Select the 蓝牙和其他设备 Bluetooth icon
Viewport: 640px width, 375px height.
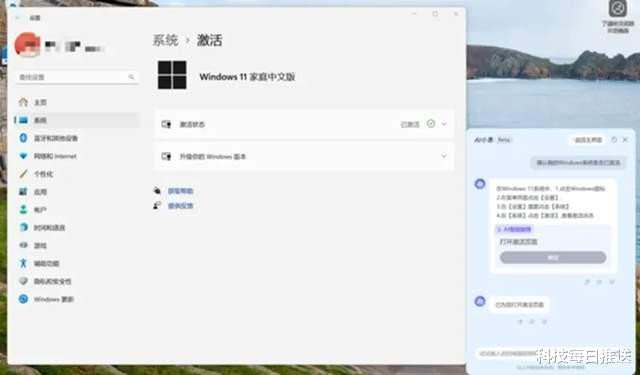pos(23,138)
